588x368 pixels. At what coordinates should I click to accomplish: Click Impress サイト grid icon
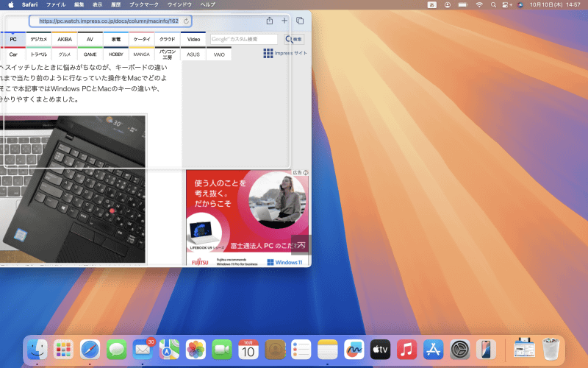click(x=268, y=53)
